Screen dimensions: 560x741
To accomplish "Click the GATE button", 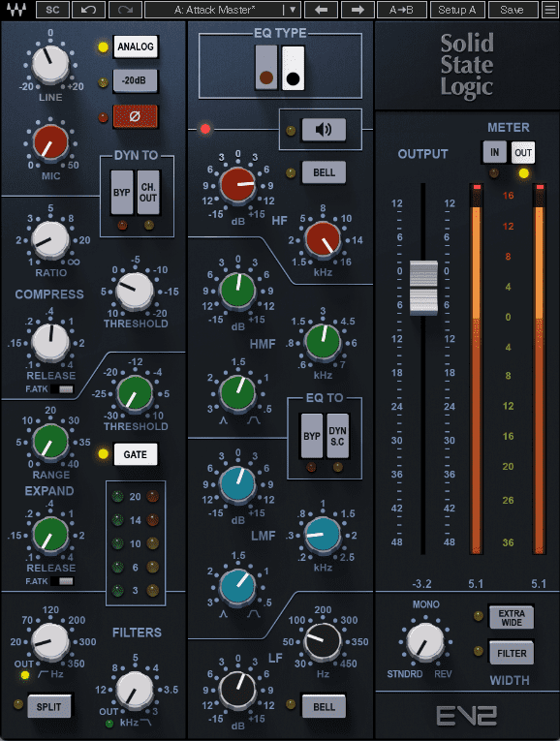I will 136,454.
